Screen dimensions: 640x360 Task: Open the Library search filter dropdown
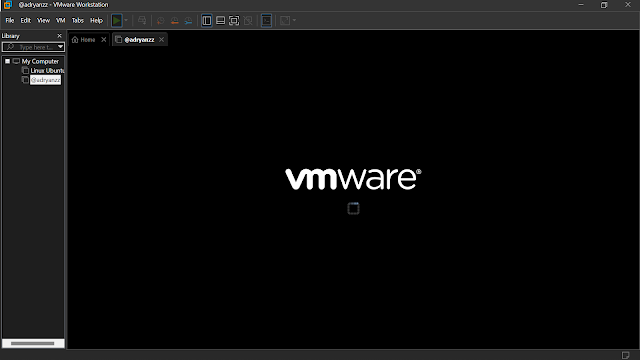[x=60, y=47]
